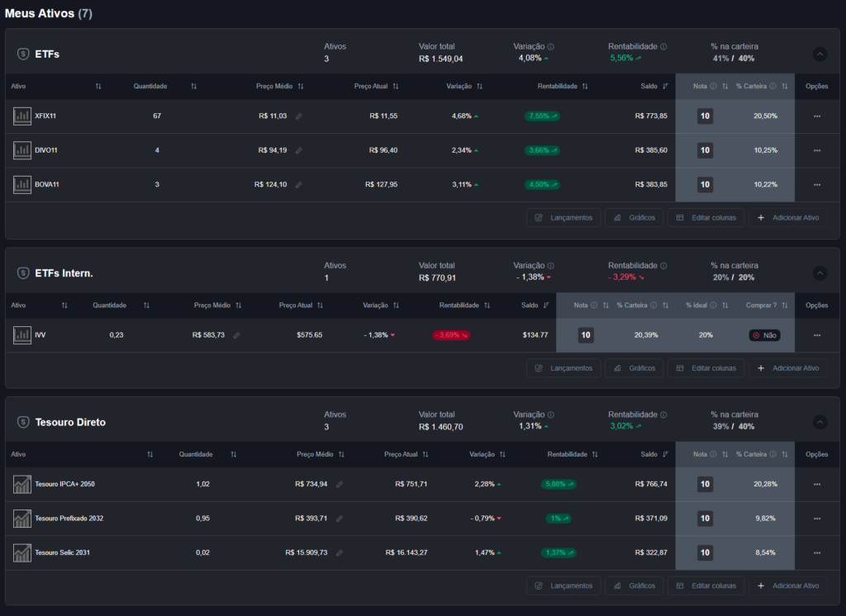Click Editar colunas in Tesouro Direto section

(x=706, y=585)
